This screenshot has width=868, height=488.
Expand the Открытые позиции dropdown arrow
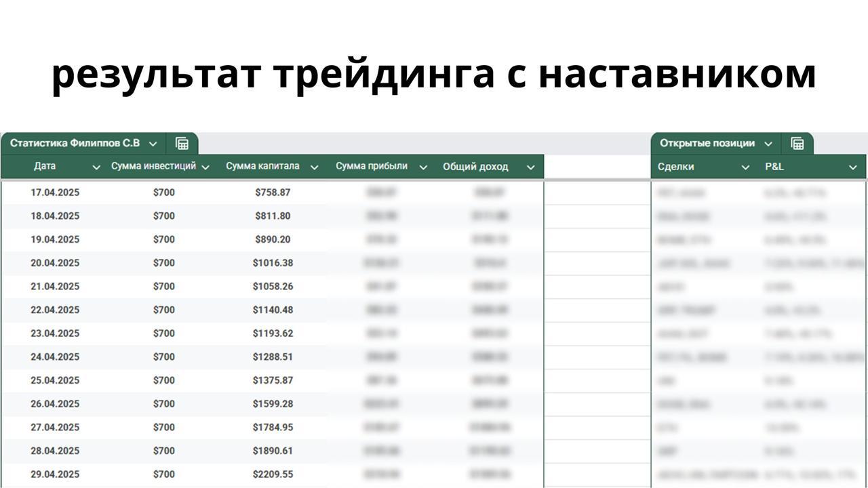tap(768, 144)
